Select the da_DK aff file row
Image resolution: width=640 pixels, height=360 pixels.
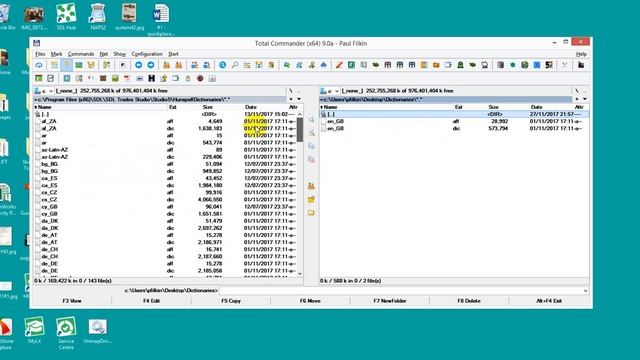coord(165,221)
